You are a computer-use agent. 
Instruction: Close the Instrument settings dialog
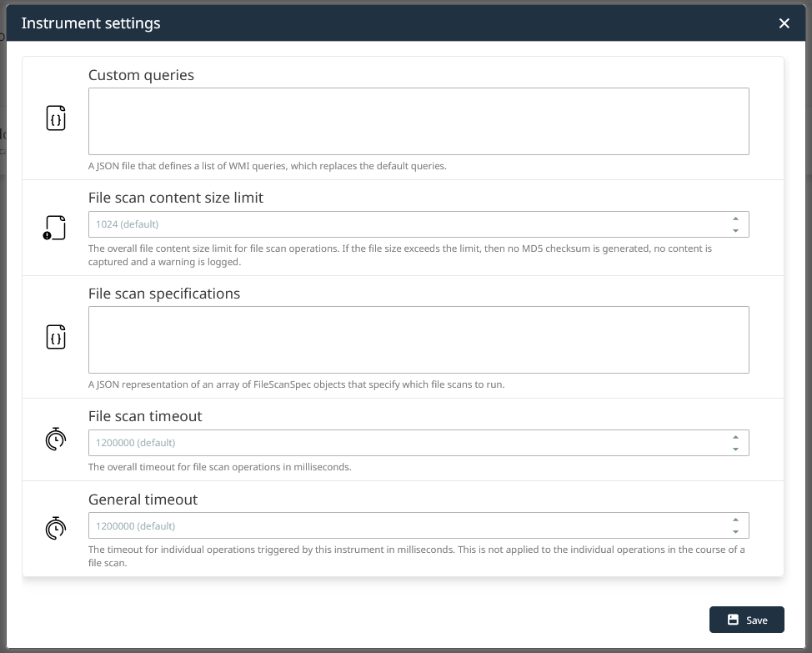(784, 23)
